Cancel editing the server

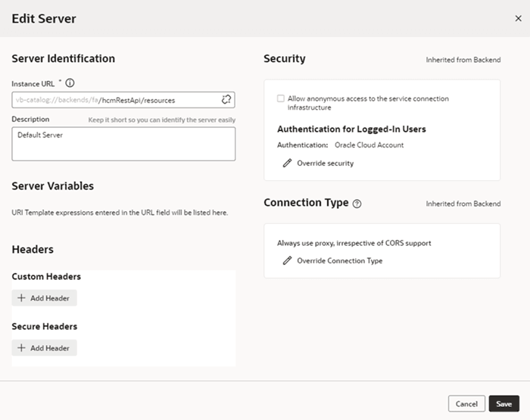click(466, 404)
